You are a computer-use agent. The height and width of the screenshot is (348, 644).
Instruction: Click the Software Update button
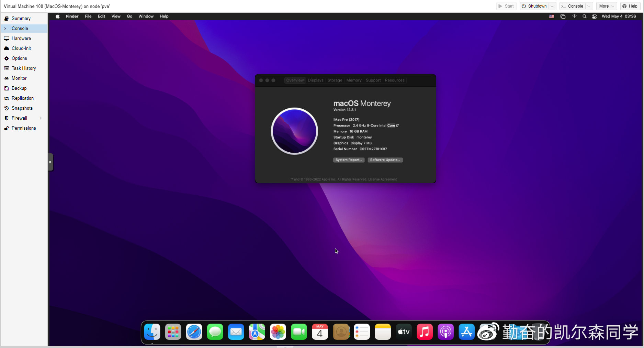(385, 160)
